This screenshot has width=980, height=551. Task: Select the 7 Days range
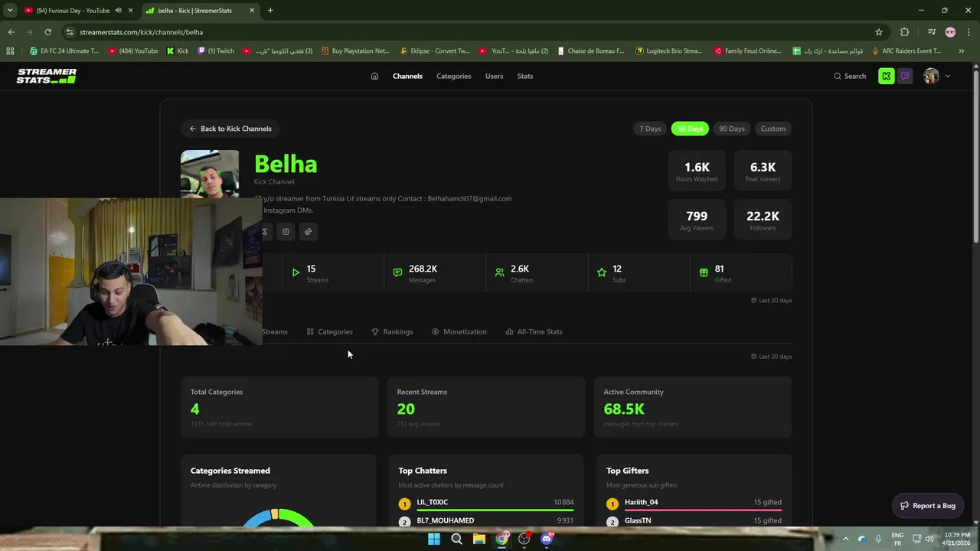click(x=650, y=129)
